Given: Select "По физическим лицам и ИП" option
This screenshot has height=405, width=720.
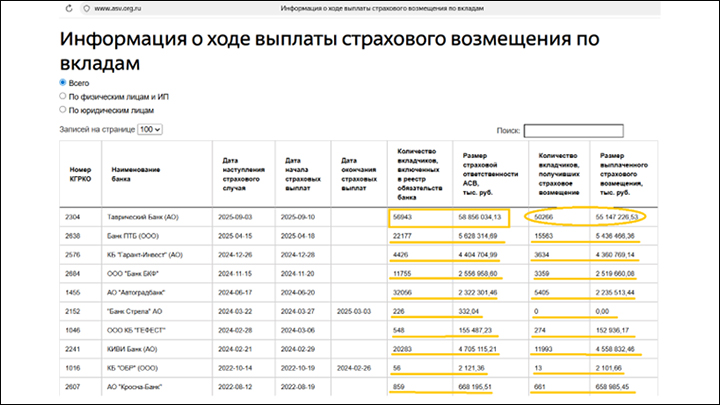Looking at the screenshot, I should tap(63, 97).
